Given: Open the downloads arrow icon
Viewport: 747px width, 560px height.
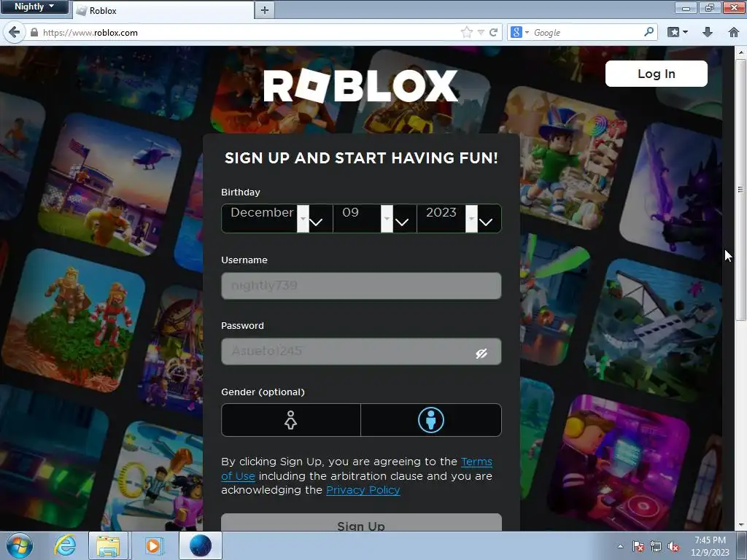Looking at the screenshot, I should [x=708, y=32].
